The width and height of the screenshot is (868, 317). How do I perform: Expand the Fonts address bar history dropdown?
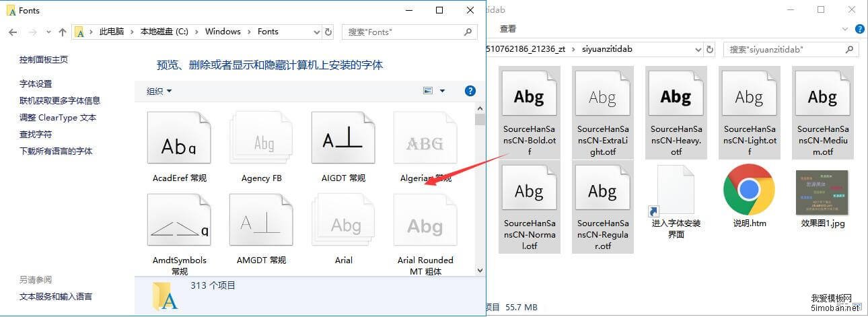pos(317,32)
